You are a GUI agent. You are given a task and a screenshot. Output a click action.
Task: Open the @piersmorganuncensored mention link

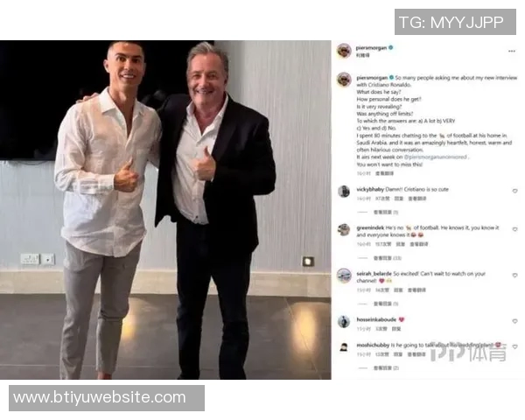pyautogui.click(x=435, y=157)
